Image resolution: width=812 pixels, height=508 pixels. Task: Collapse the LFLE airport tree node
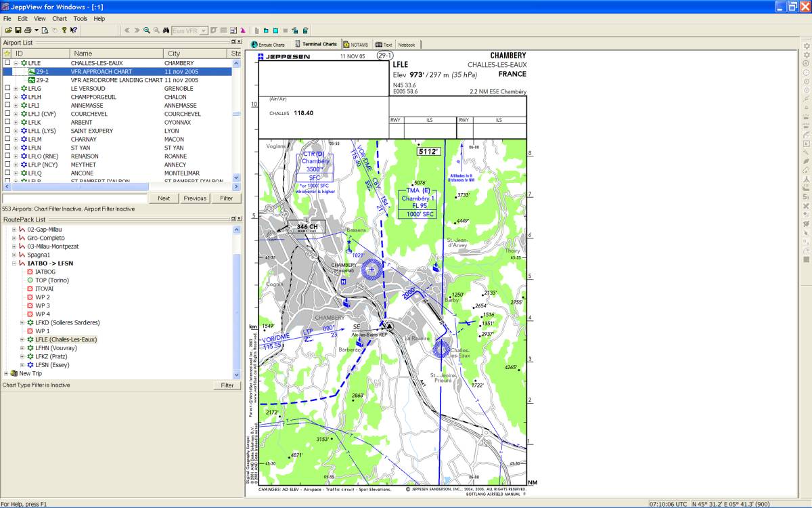(x=16, y=63)
